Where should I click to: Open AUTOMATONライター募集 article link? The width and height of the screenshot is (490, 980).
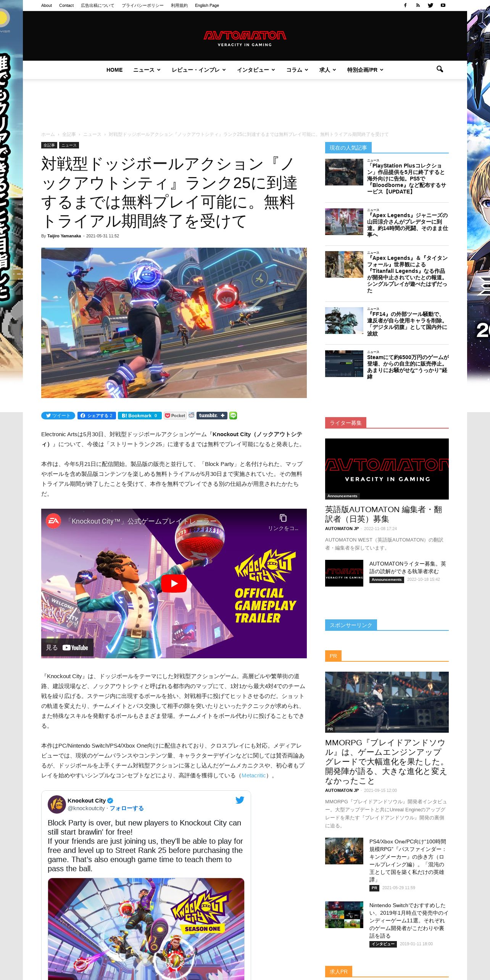pos(408,567)
